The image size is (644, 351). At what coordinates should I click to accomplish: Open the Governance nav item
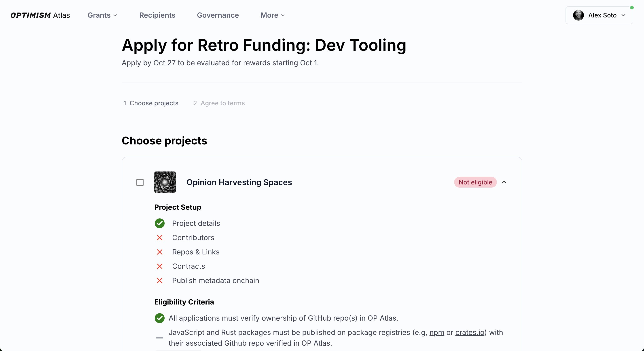pyautogui.click(x=218, y=15)
